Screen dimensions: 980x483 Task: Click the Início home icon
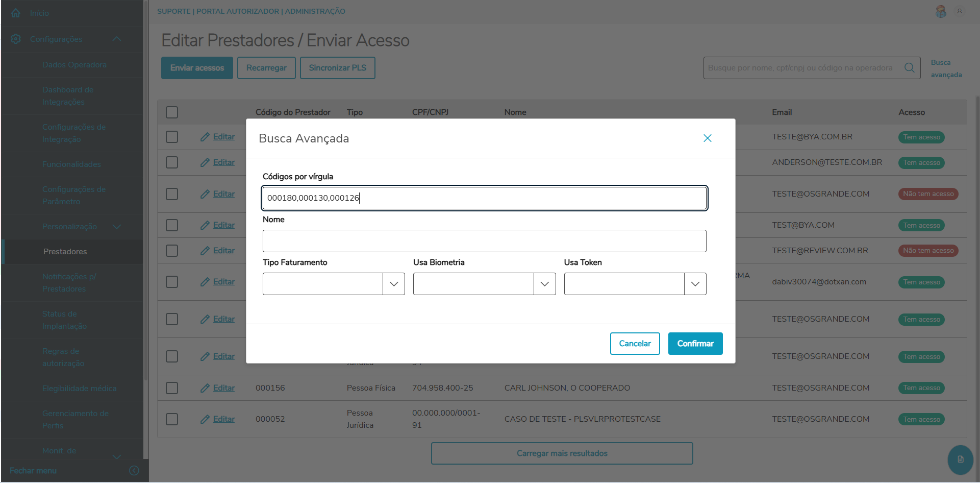point(16,13)
